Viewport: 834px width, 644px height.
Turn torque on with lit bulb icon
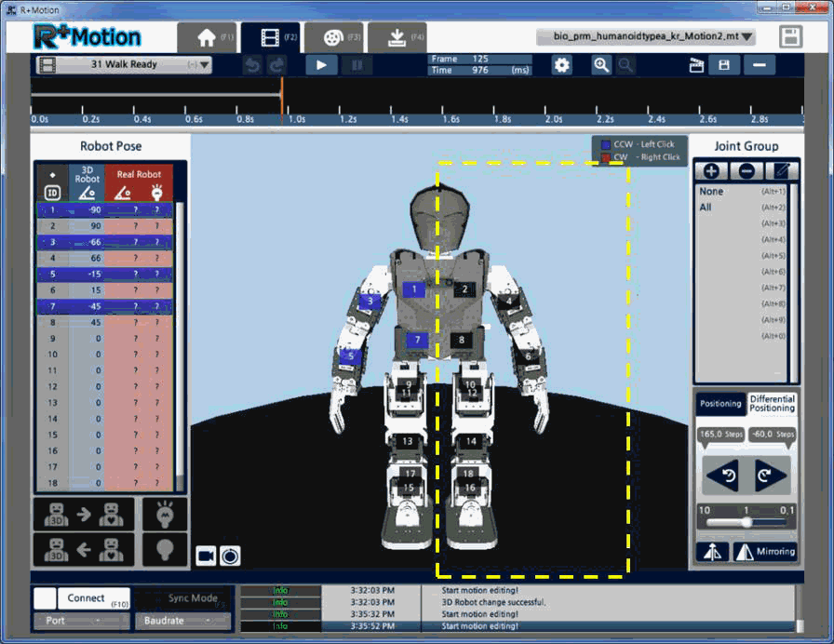click(165, 515)
